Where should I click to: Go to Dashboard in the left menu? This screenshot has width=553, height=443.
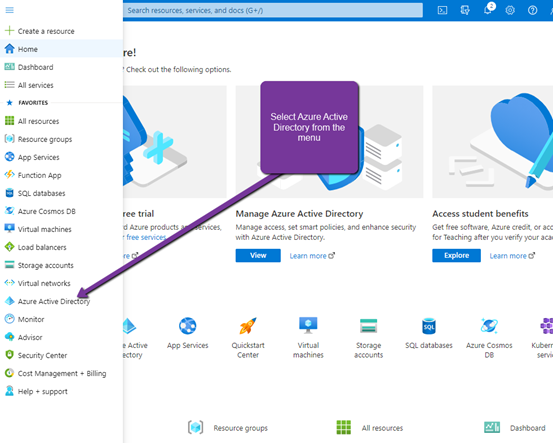pyautogui.click(x=61, y=67)
